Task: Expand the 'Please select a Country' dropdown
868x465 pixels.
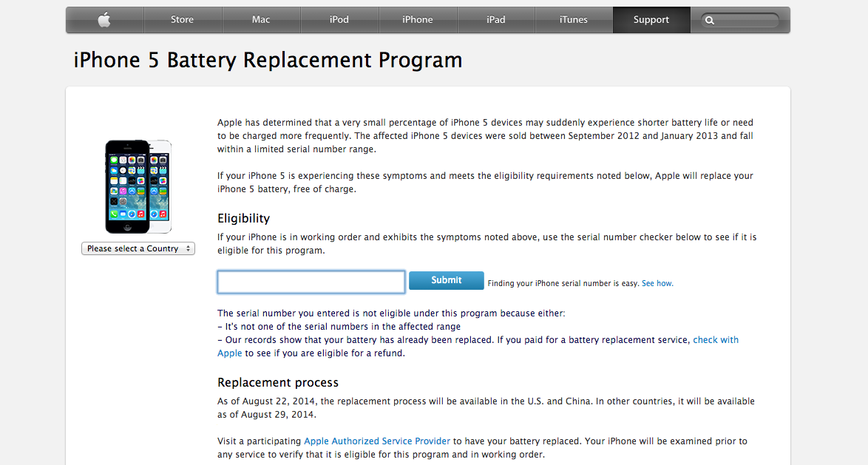Action: 138,248
